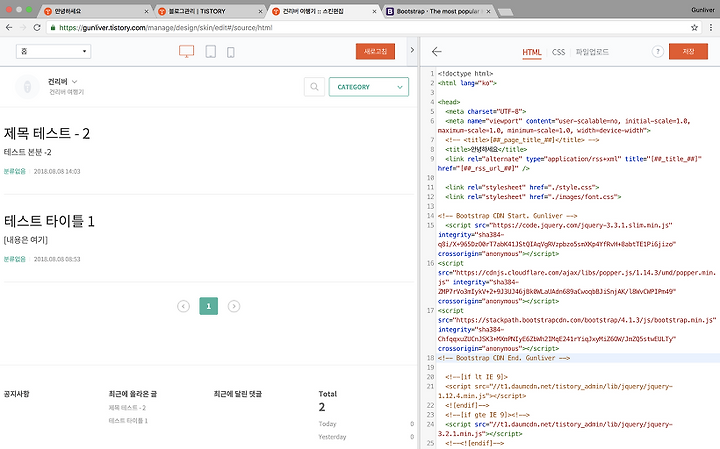Go to previous page arrow
The image size is (720, 449).
click(183, 306)
